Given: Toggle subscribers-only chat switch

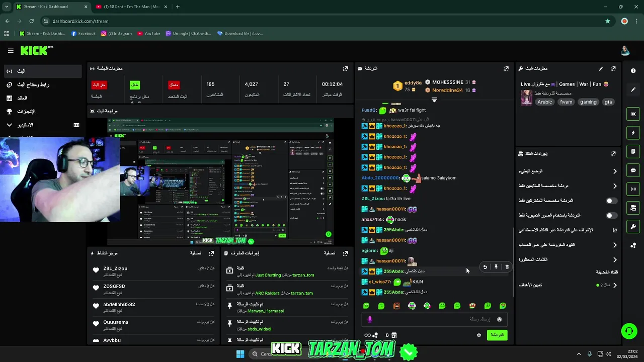Looking at the screenshot, I should click(611, 201).
